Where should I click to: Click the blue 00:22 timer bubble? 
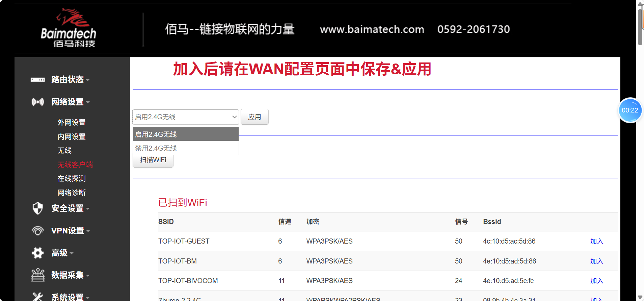click(629, 110)
